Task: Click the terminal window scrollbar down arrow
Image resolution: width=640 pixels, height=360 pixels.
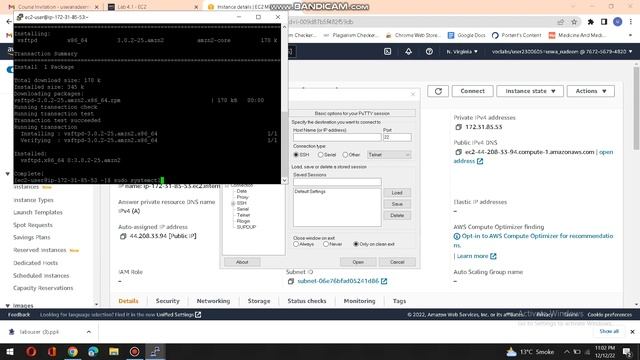Action: coord(284,180)
